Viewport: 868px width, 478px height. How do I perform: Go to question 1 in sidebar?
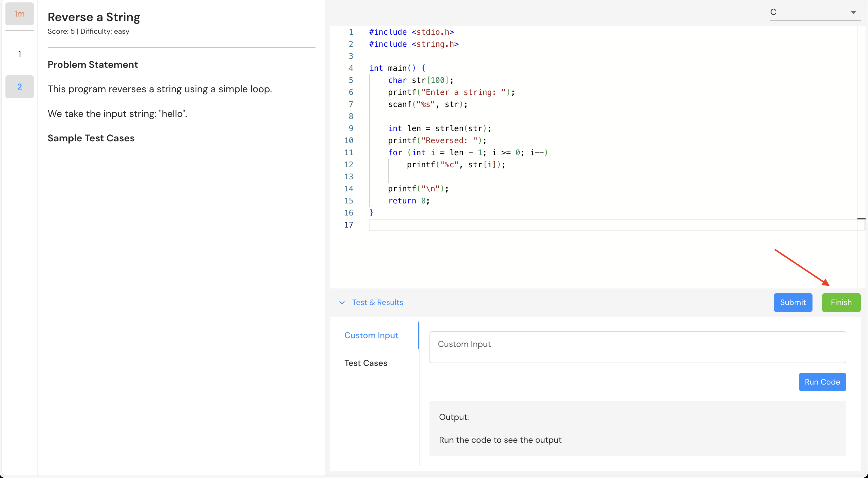(20, 54)
